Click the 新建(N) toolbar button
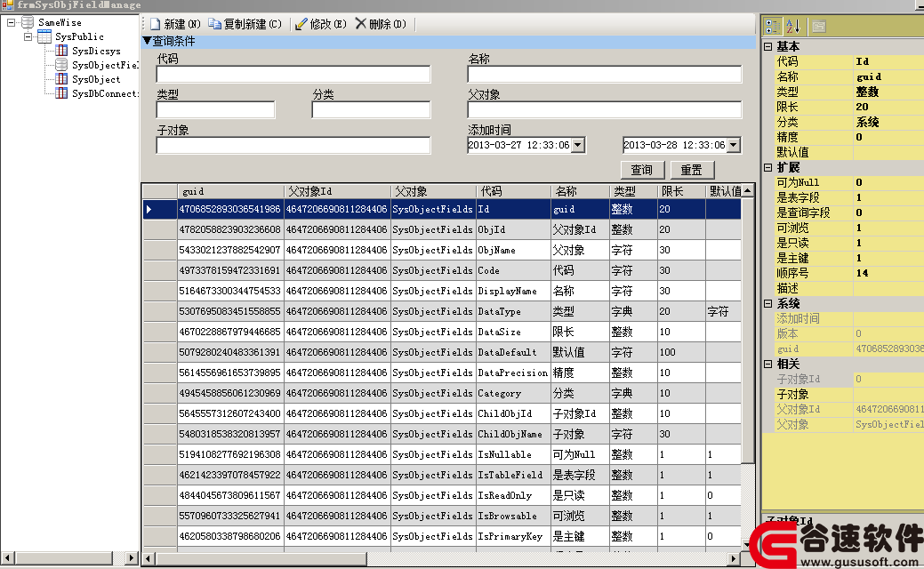This screenshot has width=924, height=569. (175, 24)
